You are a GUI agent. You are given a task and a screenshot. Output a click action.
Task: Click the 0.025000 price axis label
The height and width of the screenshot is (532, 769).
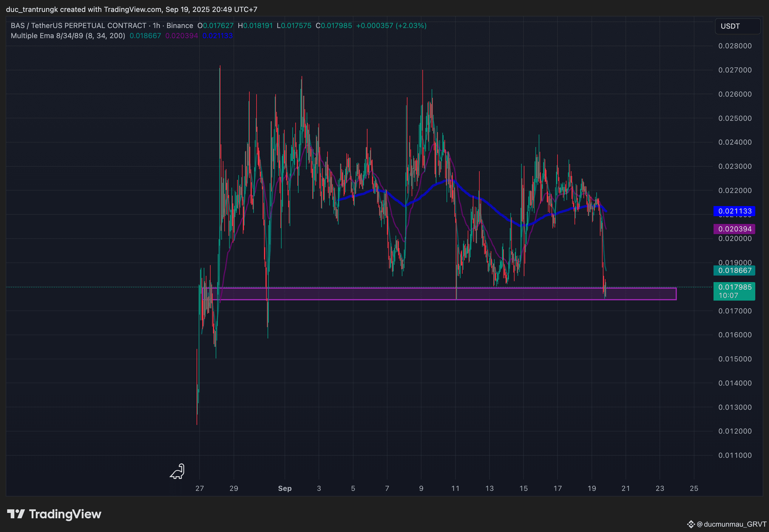pyautogui.click(x=735, y=118)
